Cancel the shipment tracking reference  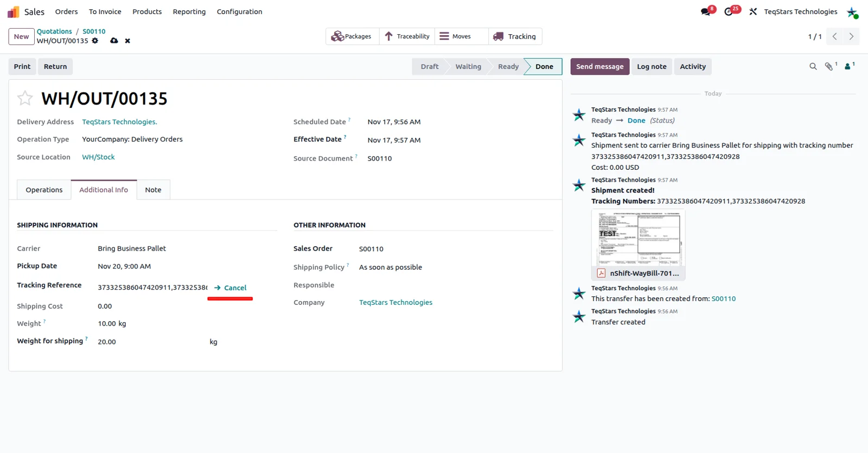tap(231, 288)
